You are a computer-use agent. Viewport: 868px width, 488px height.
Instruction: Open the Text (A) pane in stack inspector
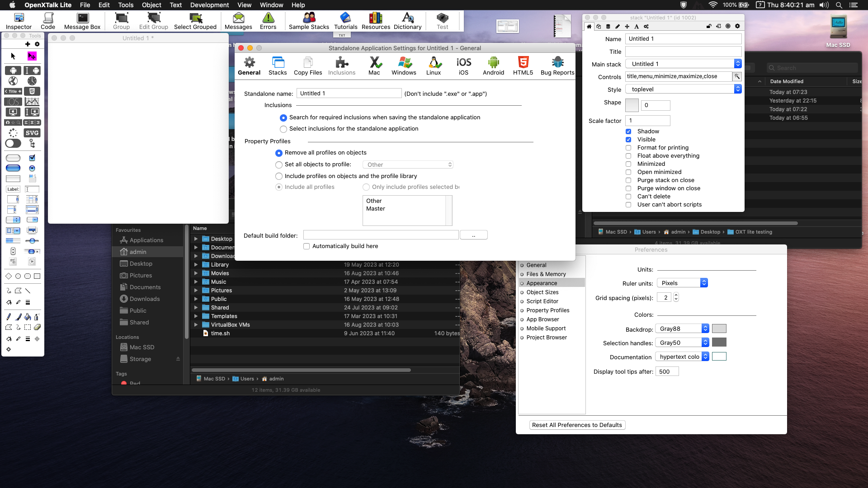point(637,26)
